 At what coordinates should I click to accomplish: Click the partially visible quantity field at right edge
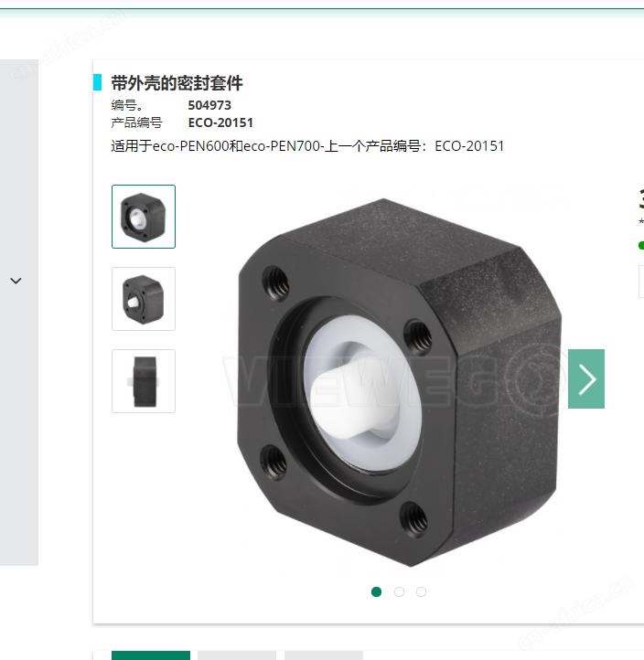pos(641,282)
